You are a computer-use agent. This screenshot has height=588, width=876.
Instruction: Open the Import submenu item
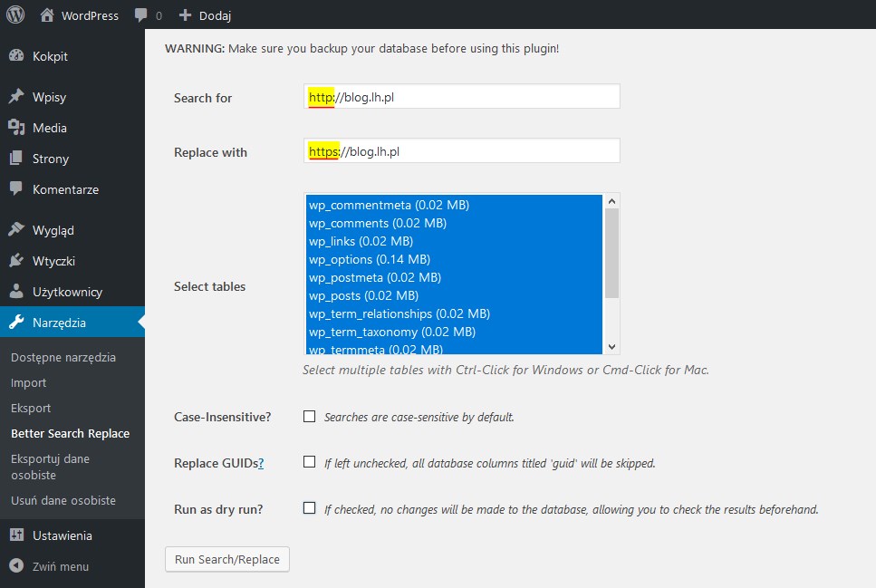tap(28, 383)
